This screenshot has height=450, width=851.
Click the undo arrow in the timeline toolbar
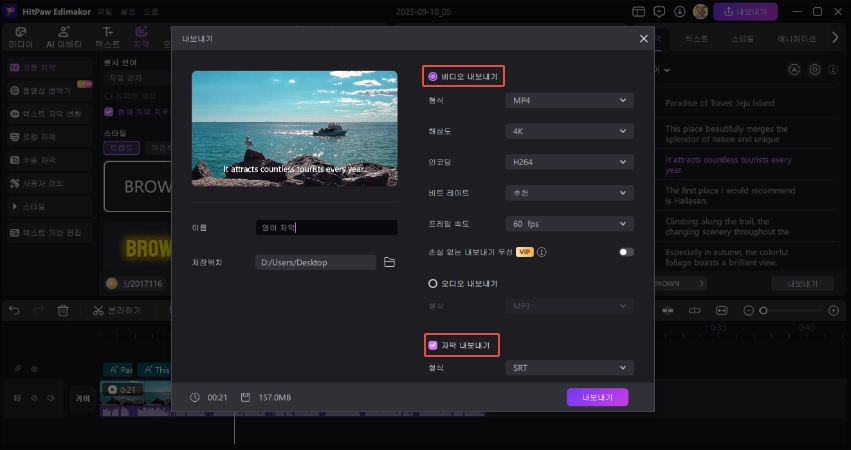(x=14, y=311)
